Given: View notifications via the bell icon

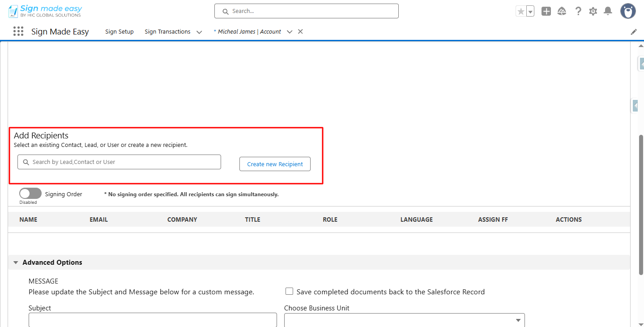Looking at the screenshot, I should (x=608, y=11).
